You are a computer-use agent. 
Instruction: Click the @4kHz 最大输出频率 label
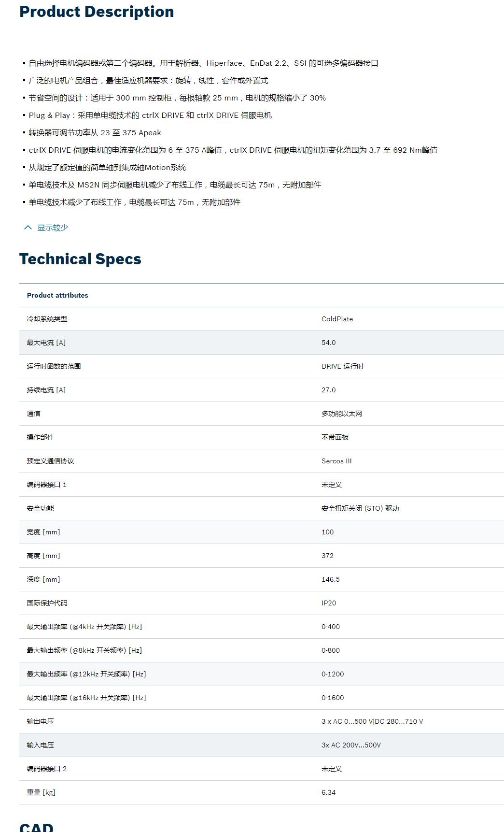(84, 627)
